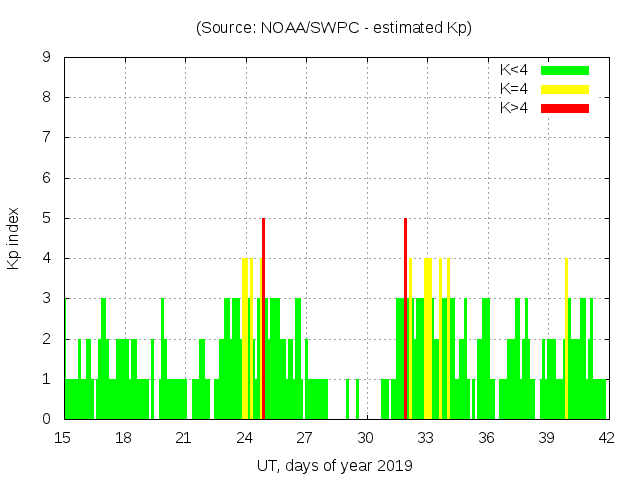The height and width of the screenshot is (480, 640).
Task: Click the isolated yellow bar near day 40
Action: coord(566,338)
